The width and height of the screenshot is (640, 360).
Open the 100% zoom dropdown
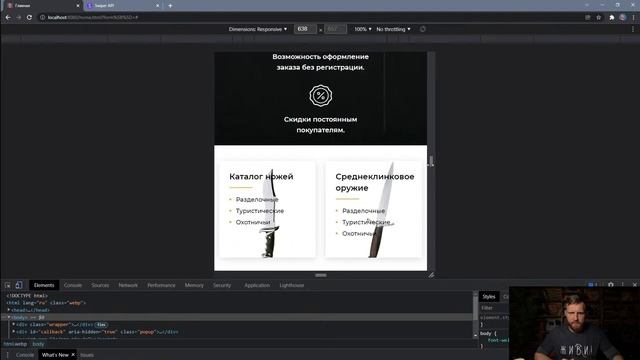tap(363, 29)
